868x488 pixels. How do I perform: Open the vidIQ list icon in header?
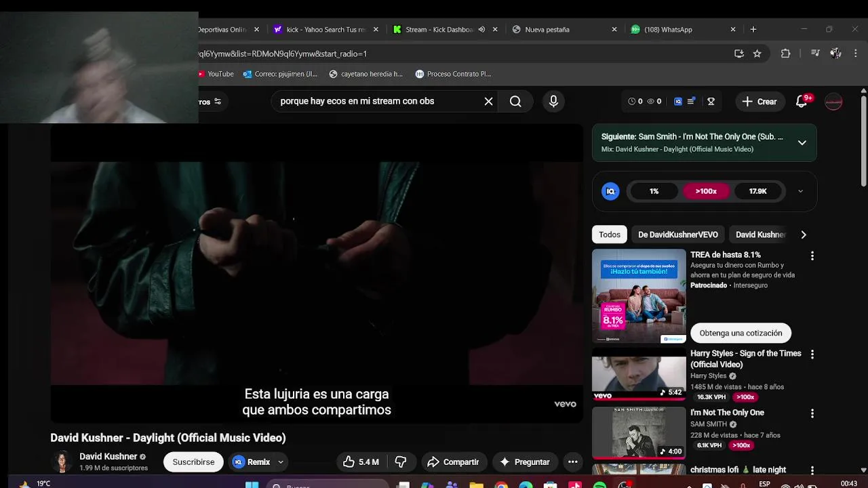coord(691,101)
